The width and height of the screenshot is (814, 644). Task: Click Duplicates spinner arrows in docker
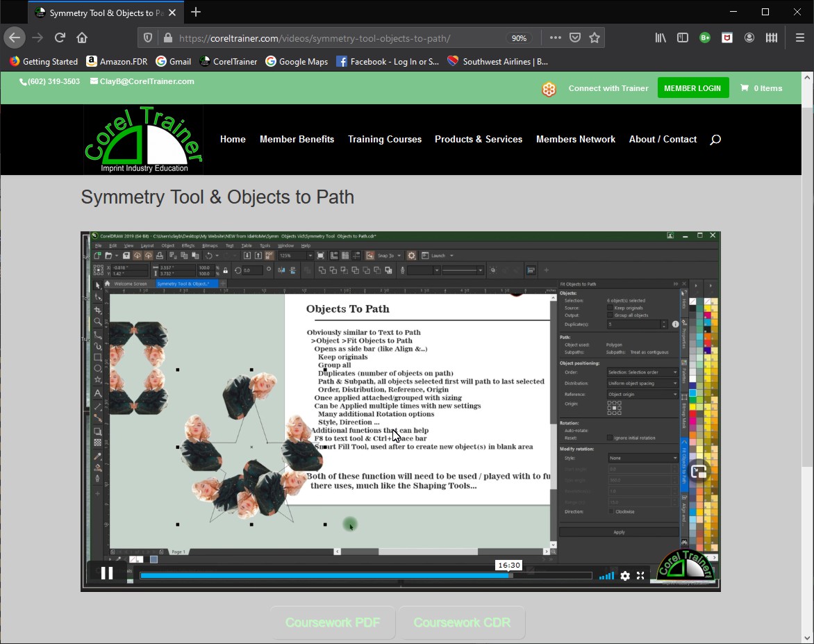(x=663, y=324)
